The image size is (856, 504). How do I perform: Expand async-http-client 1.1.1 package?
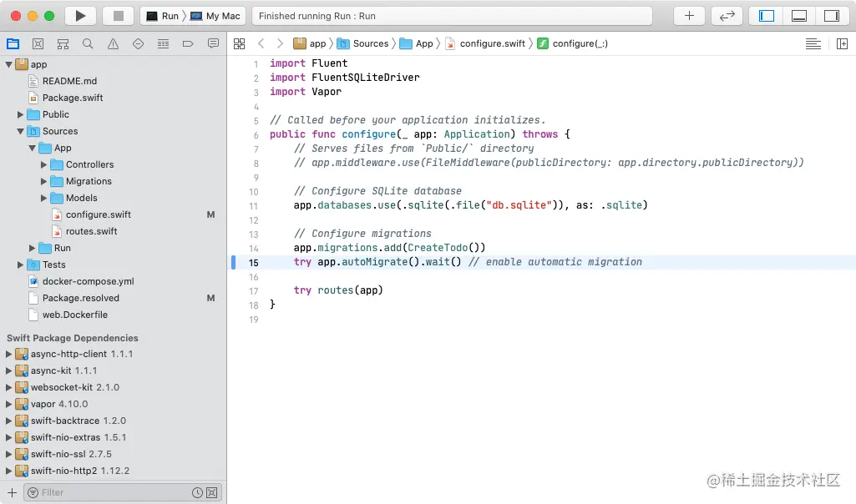coord(8,354)
